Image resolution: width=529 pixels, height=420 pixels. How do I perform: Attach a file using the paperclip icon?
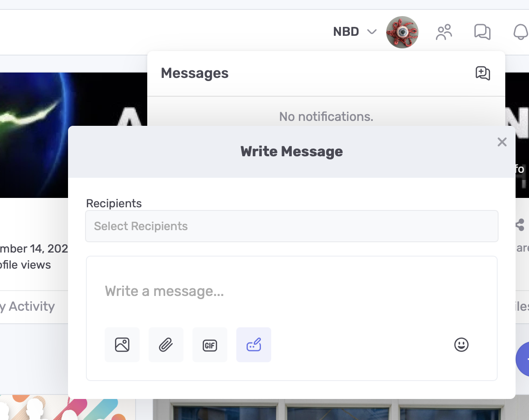[166, 345]
